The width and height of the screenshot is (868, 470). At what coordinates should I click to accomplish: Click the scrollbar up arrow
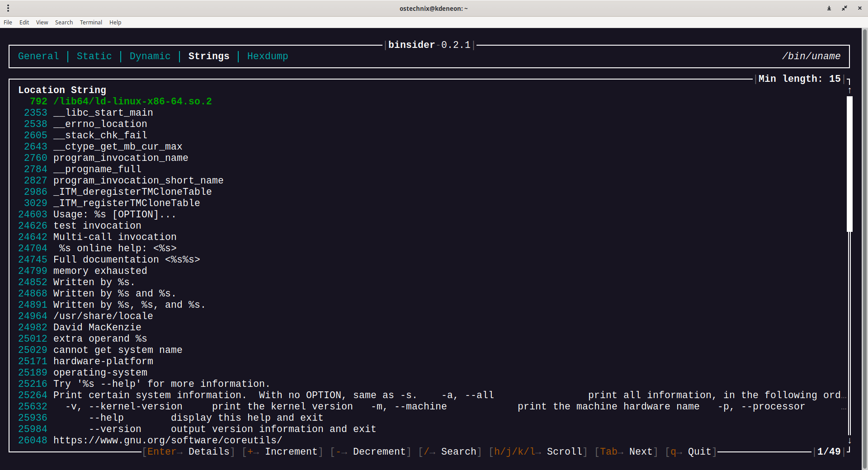click(850, 90)
